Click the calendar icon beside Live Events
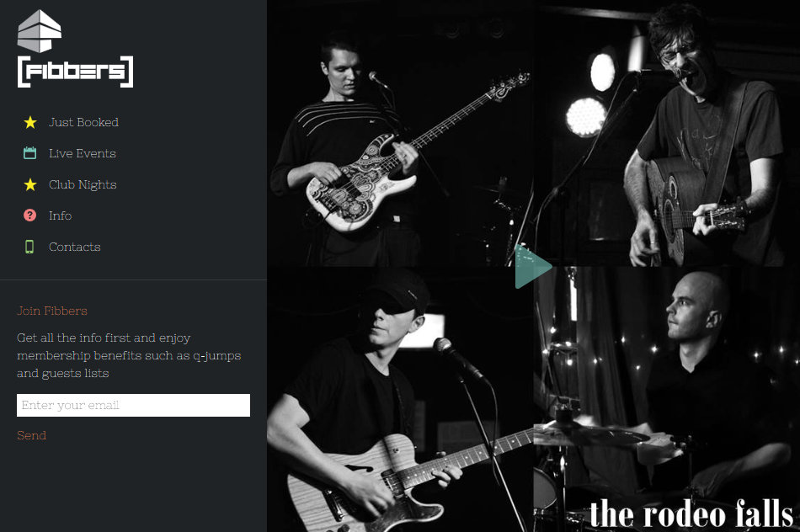 pos(30,153)
